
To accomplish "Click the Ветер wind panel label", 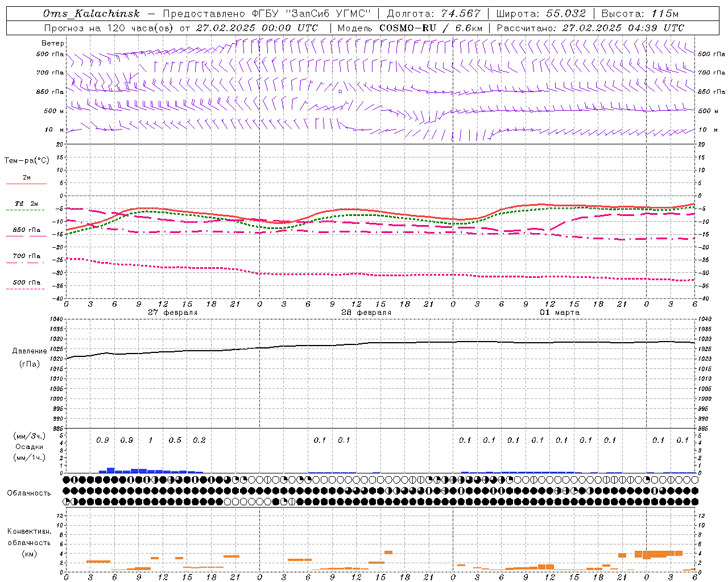I will 53,43.
